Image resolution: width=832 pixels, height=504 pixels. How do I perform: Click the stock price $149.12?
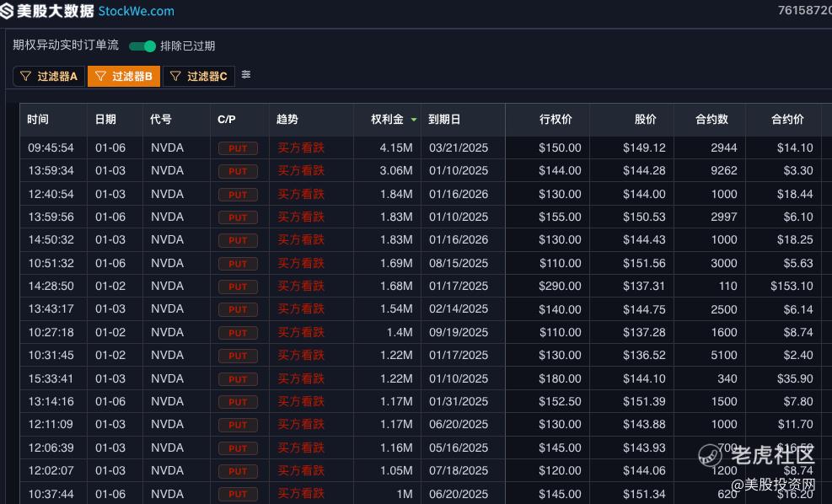click(x=644, y=148)
